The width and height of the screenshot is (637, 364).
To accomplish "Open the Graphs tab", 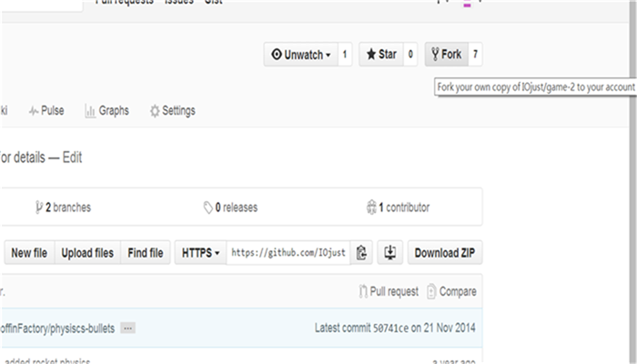I will (106, 110).
